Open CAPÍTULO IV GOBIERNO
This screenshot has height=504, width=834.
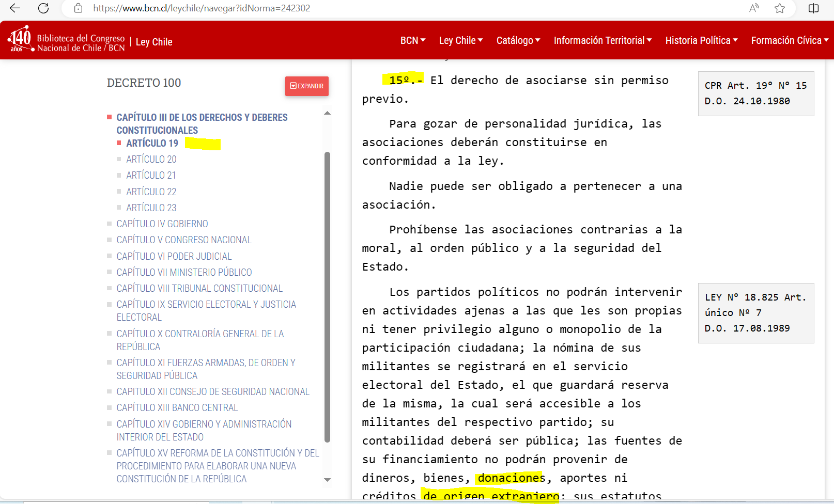point(162,224)
